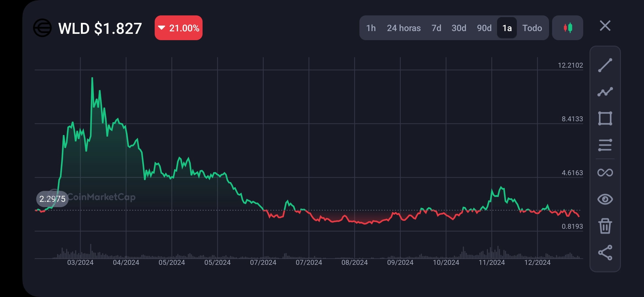Select the horizontal parallel lines tool
Image resolution: width=644 pixels, height=297 pixels.
[605, 145]
